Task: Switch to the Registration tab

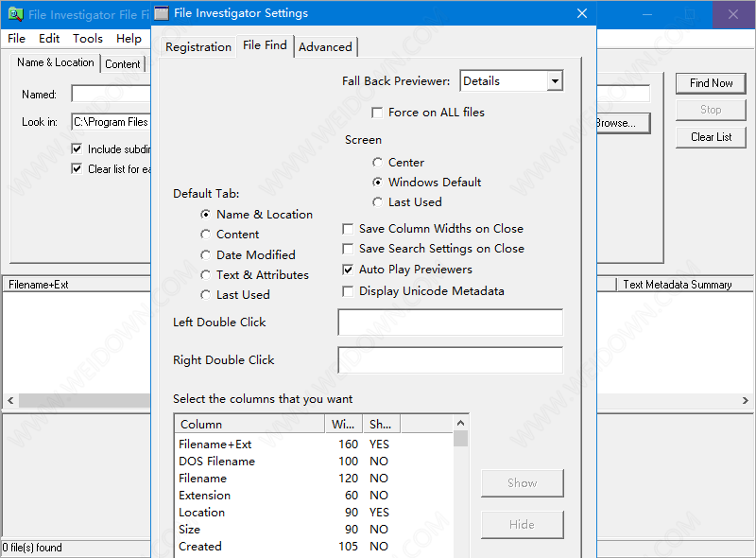Action: (198, 47)
